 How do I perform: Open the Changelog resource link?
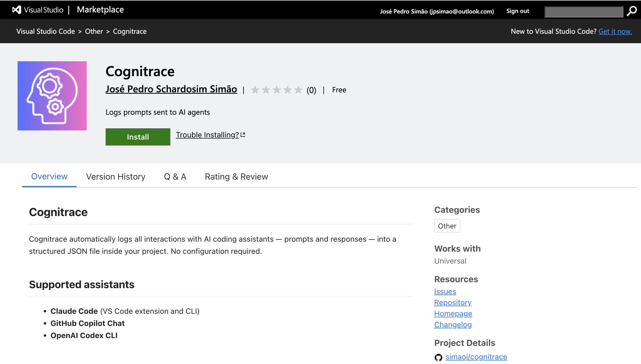click(453, 325)
